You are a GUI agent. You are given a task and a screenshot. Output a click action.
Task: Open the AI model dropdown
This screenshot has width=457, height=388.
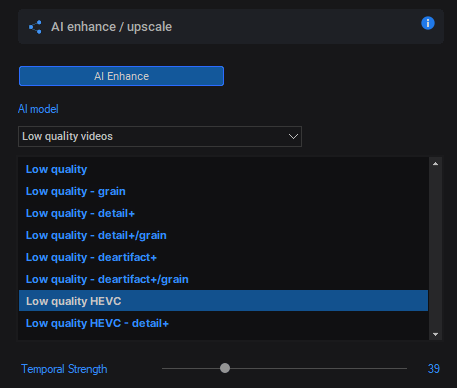(x=160, y=136)
